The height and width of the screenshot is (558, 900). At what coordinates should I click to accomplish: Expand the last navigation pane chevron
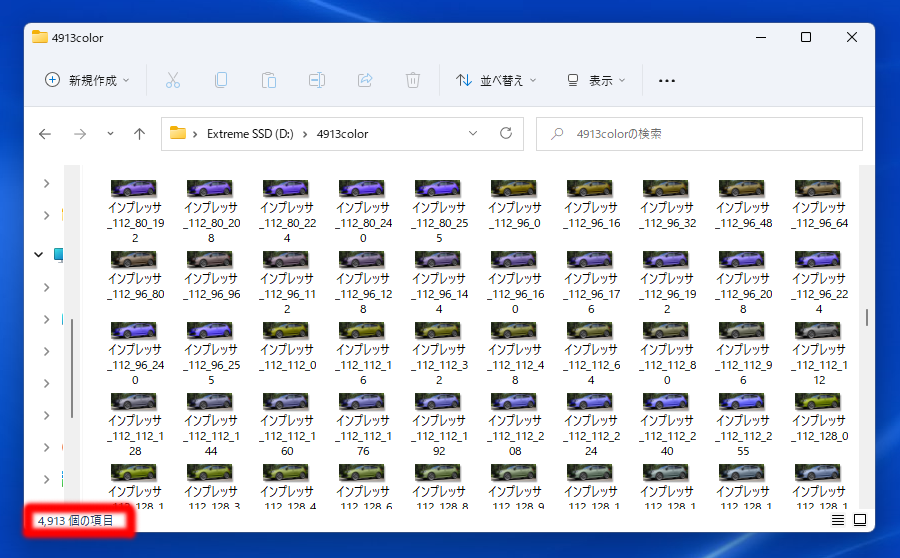tap(46, 479)
